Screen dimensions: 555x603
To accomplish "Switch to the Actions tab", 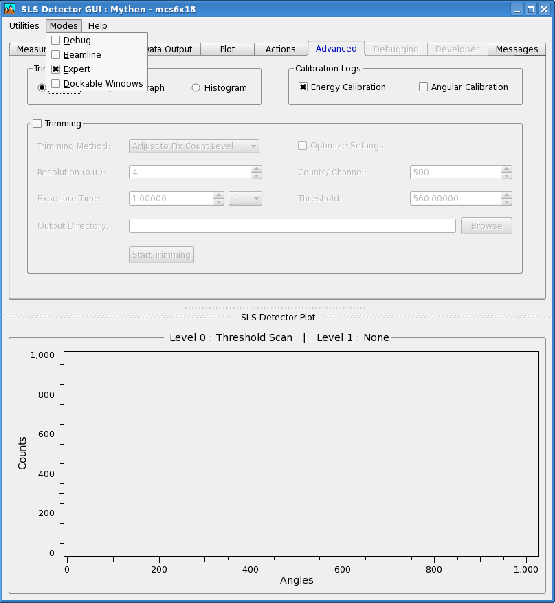I will pyautogui.click(x=280, y=49).
